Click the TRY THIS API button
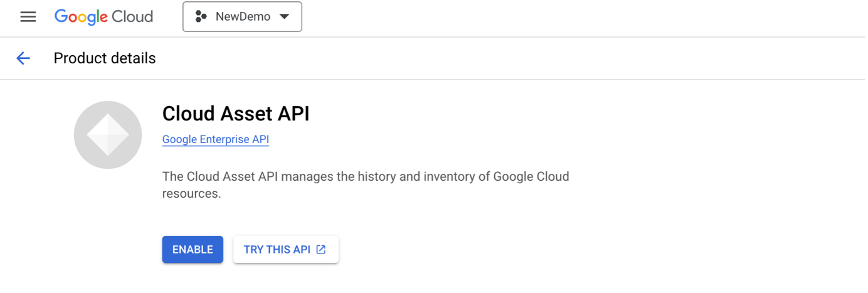This screenshot has width=868, height=293. click(286, 250)
